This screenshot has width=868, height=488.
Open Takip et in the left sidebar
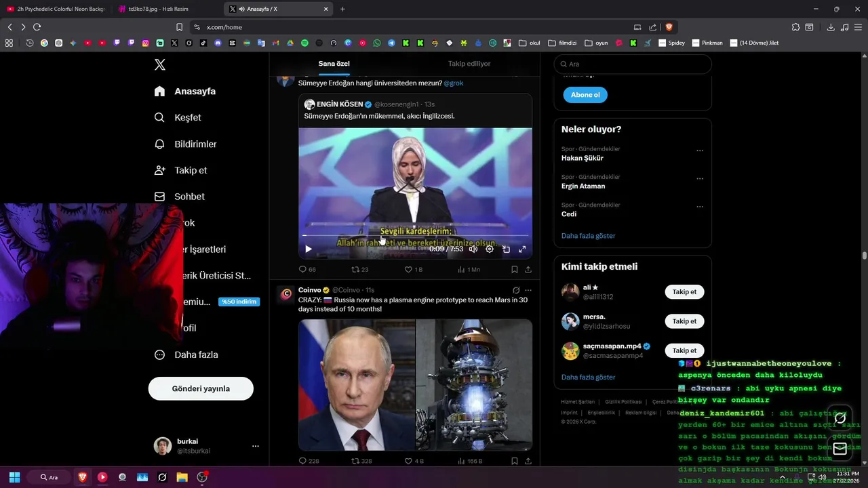(180, 170)
